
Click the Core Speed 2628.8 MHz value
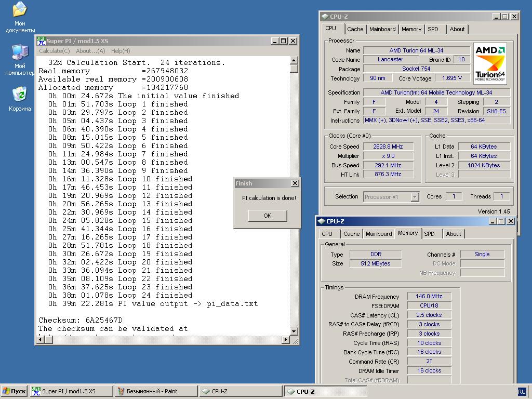pyautogui.click(x=388, y=147)
